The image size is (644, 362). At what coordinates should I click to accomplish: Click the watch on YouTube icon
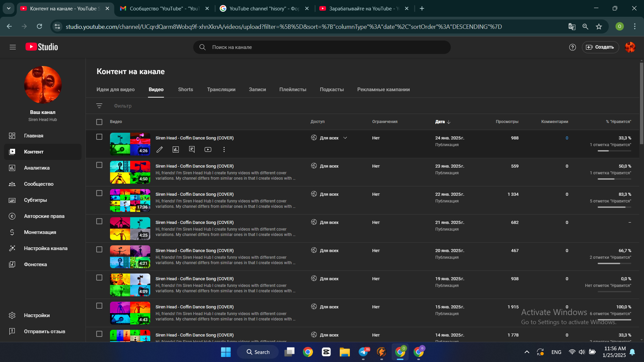208,149
